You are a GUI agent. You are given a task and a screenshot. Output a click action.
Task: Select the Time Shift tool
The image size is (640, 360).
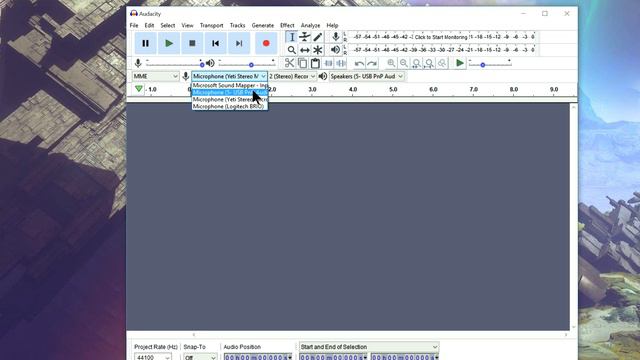(304, 50)
